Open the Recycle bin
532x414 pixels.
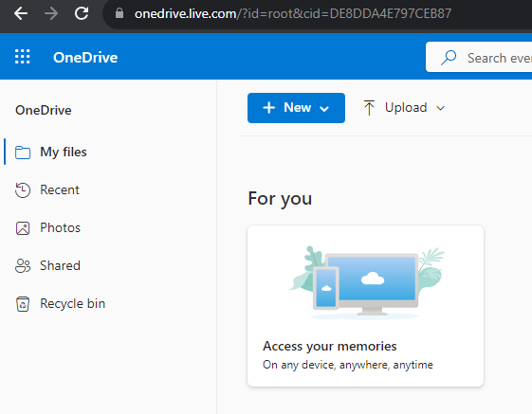point(73,303)
